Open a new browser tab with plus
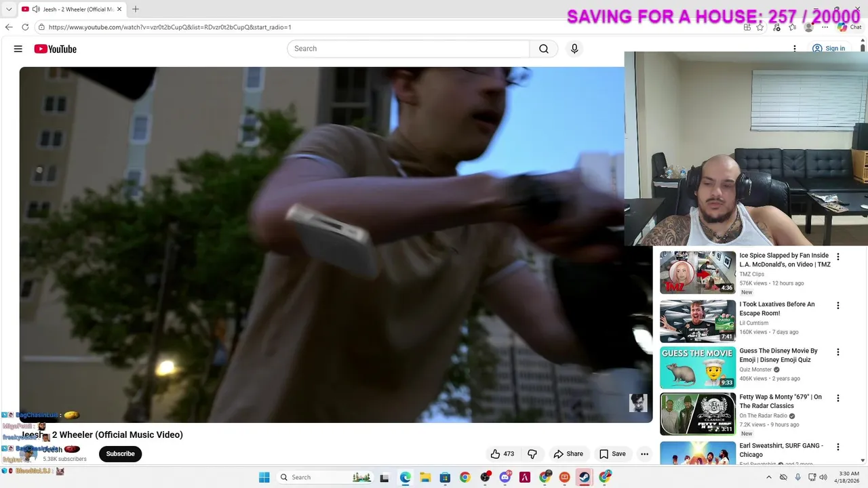Screen dimensions: 868x488 [x=136, y=9]
